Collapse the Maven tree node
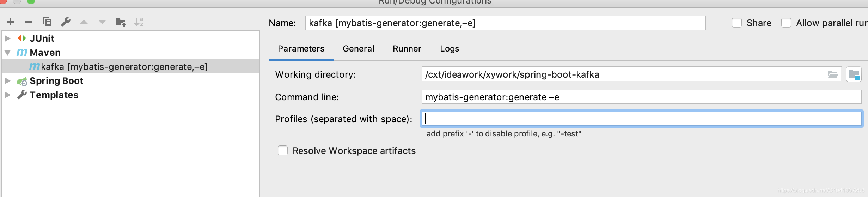Screen dimensions: 868x197 click(x=8, y=53)
